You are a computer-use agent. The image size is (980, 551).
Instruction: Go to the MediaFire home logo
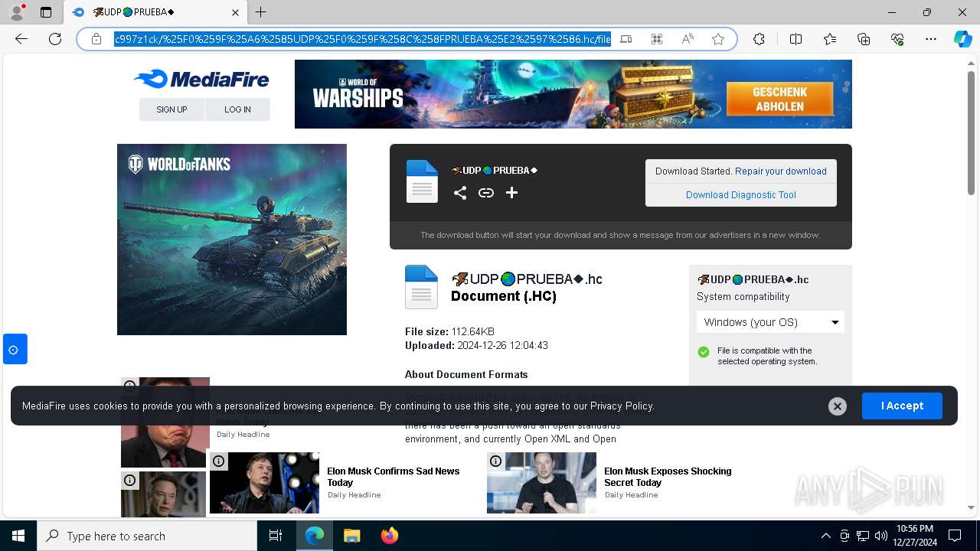[x=201, y=79]
